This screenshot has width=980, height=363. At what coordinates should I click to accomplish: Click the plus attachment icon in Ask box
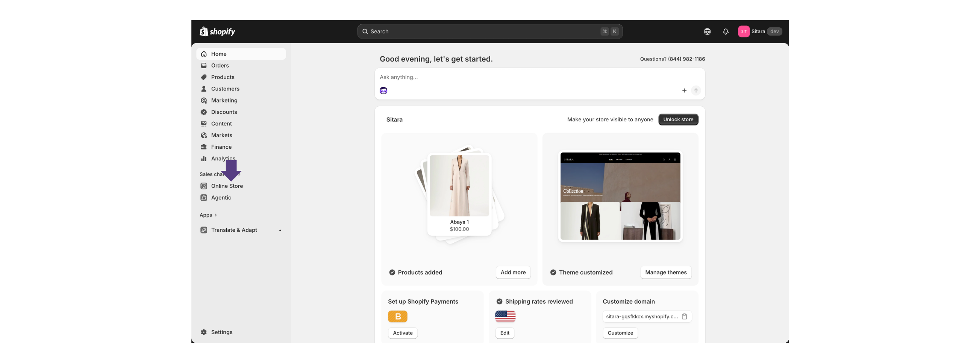pos(684,91)
